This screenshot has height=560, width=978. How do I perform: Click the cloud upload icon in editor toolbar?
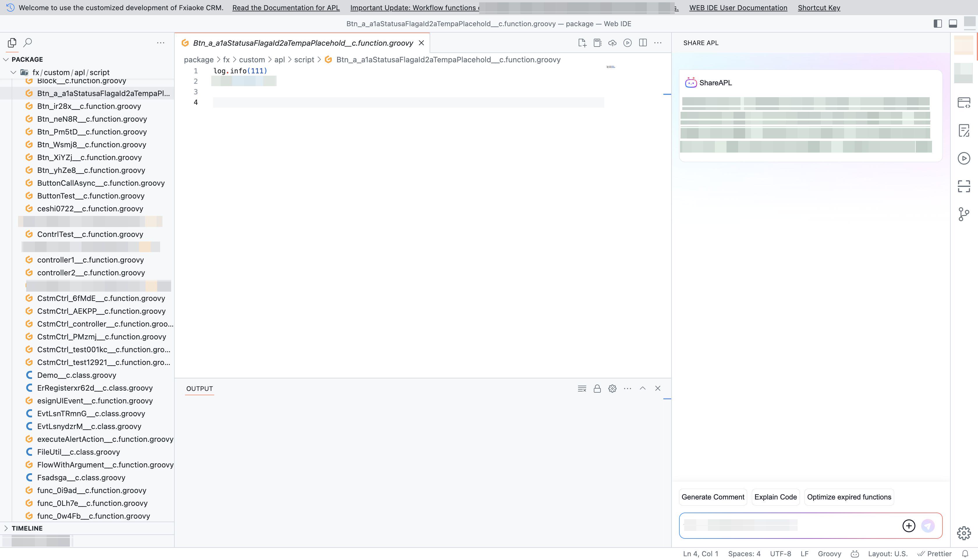tap(612, 43)
